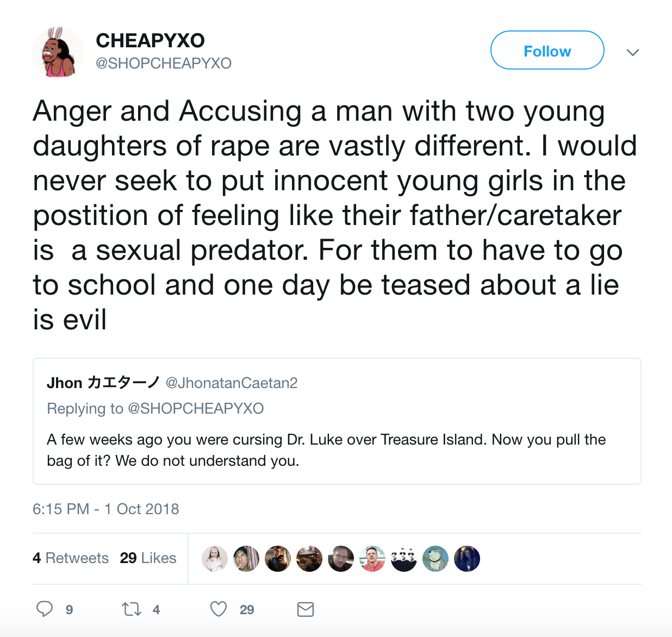The height and width of the screenshot is (637, 672).
Task: Click the reply speech bubble icon
Action: tap(45, 609)
